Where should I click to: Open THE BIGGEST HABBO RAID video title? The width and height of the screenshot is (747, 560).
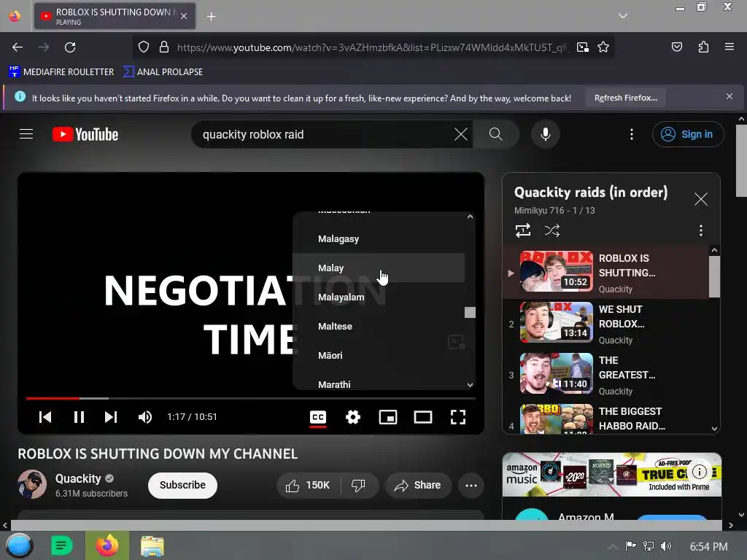(x=632, y=419)
